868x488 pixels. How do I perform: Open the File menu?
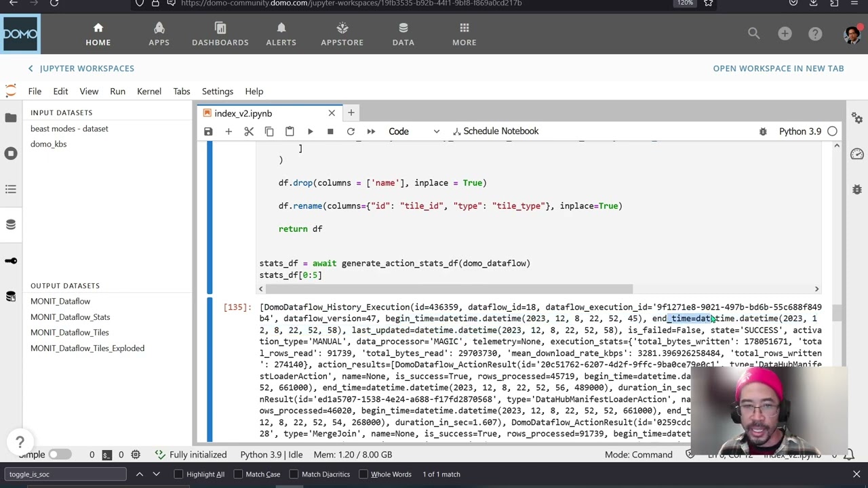pos(35,91)
